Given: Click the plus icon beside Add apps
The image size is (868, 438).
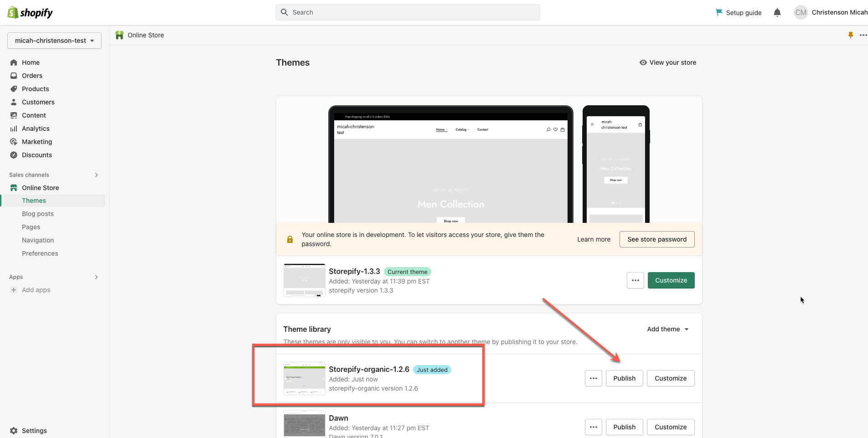Looking at the screenshot, I should pos(14,290).
